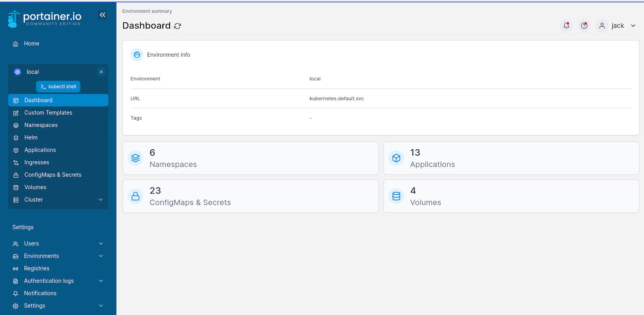The height and width of the screenshot is (315, 644).
Task: Go to Home in the navigation
Action: (x=31, y=43)
